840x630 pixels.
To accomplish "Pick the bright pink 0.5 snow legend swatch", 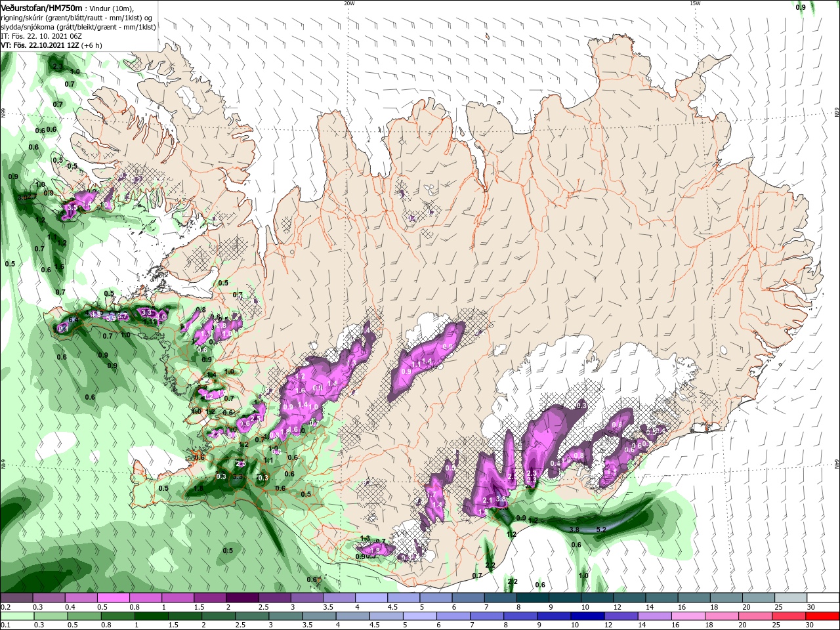I will coord(113,598).
